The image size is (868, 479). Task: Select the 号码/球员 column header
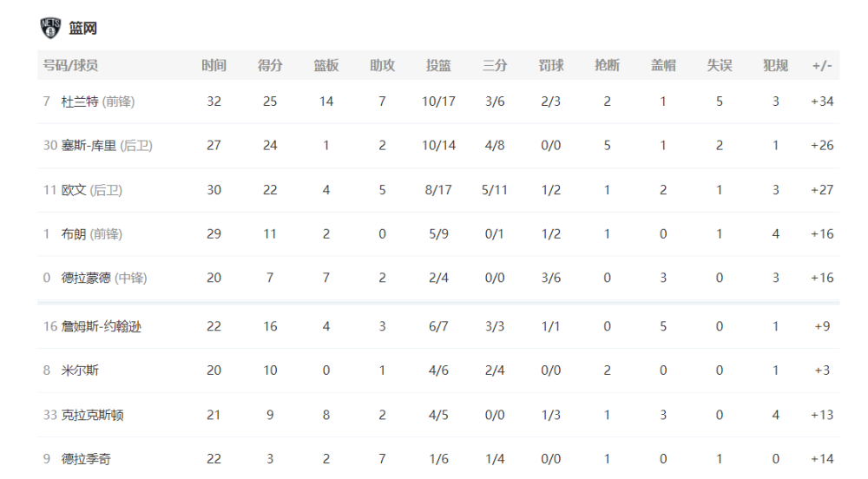[x=70, y=65]
